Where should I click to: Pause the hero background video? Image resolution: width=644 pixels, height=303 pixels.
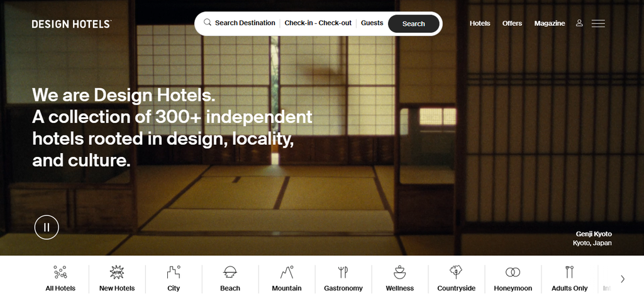coord(47,227)
